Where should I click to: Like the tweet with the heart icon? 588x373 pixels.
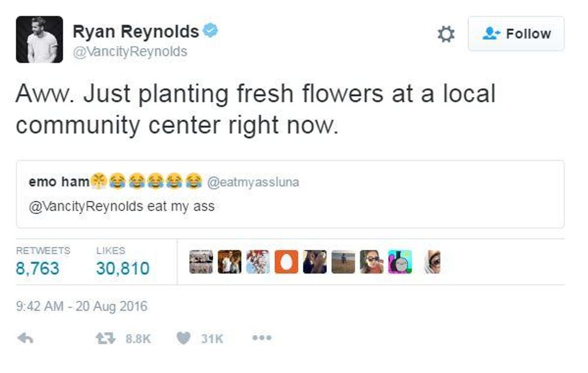(183, 339)
